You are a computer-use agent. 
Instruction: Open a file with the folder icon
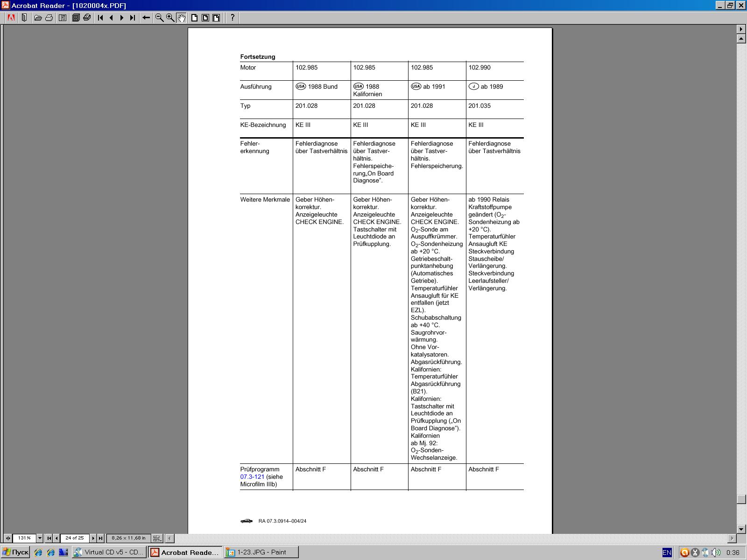[38, 18]
